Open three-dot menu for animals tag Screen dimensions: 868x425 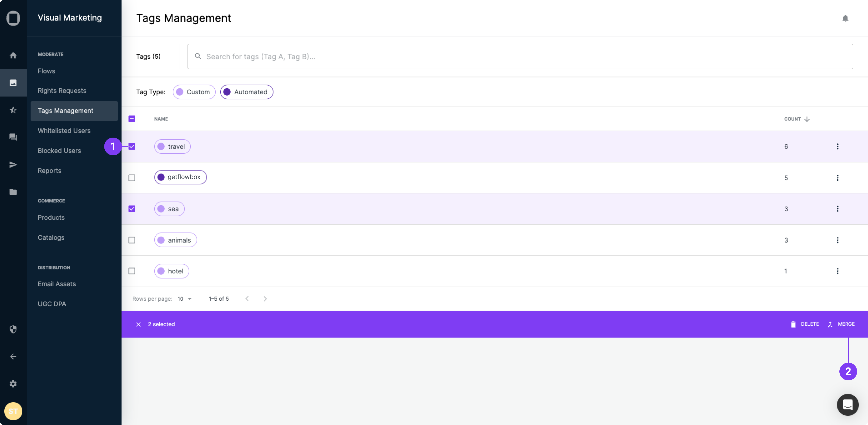[837, 240]
